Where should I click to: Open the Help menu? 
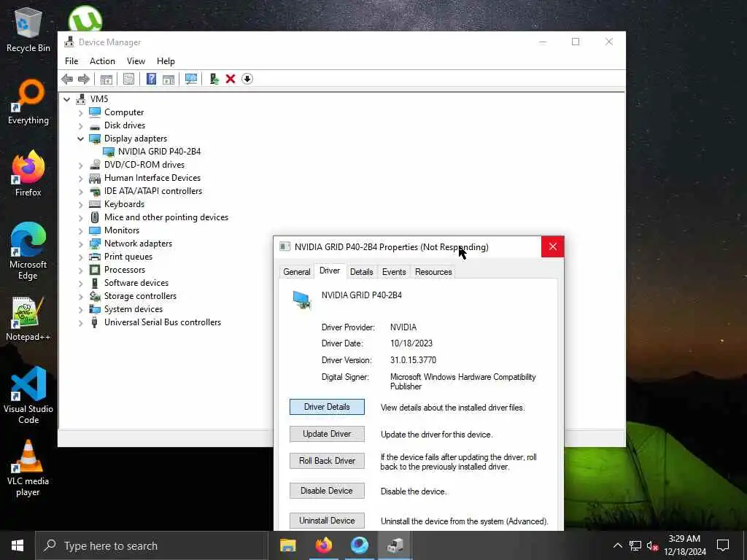[166, 61]
